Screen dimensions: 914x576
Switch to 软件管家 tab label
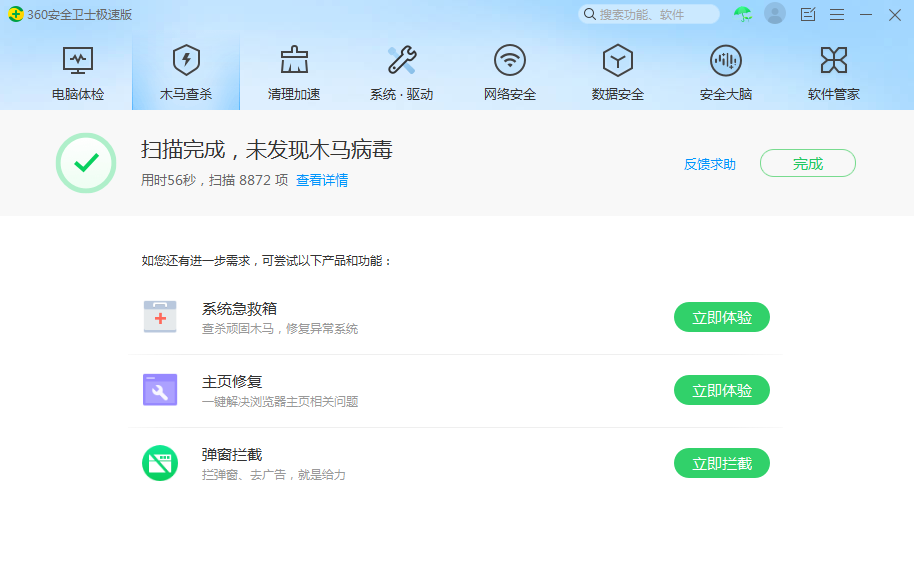[834, 94]
